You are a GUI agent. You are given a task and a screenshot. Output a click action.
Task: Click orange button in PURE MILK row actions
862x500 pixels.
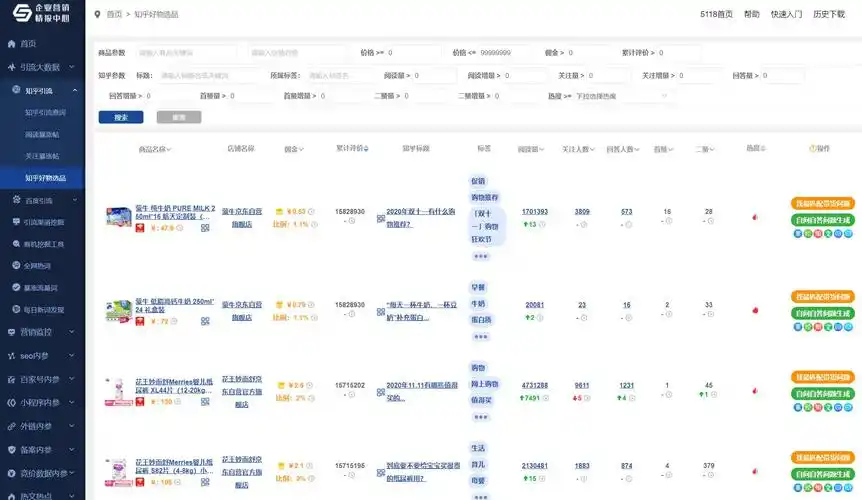click(x=822, y=203)
